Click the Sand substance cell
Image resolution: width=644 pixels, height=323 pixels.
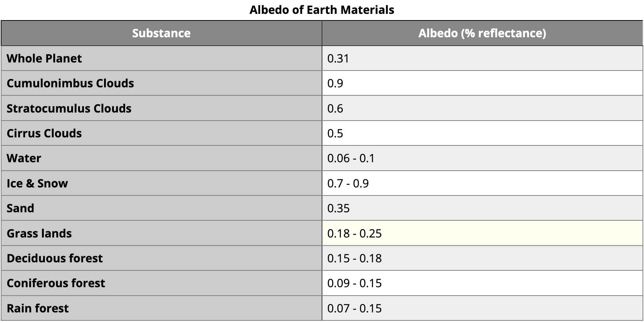[20, 208]
